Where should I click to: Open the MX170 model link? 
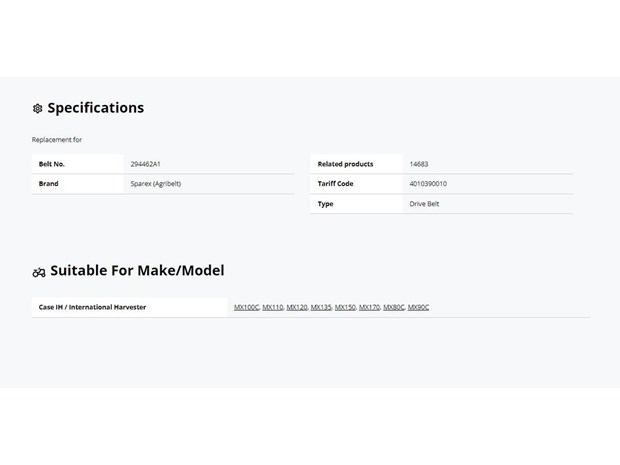pyautogui.click(x=369, y=307)
